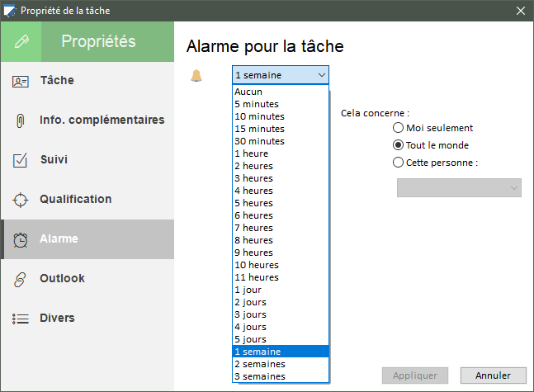The width and height of the screenshot is (534, 392).
Task: Select 9 heures option
Action: (281, 253)
